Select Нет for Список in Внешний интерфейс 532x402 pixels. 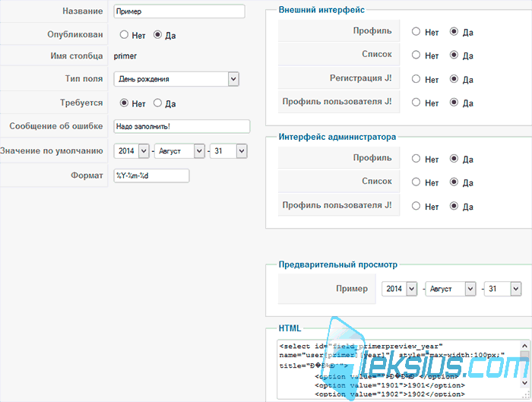coord(416,55)
